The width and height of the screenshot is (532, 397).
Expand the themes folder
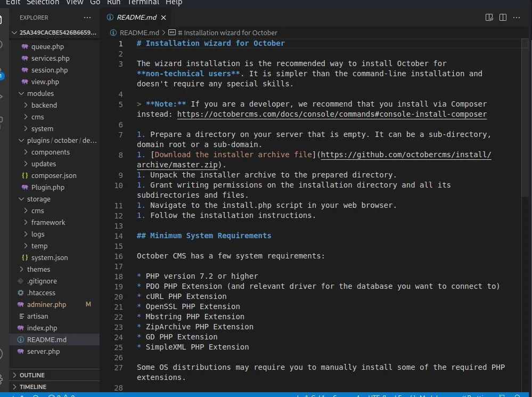pyautogui.click(x=38, y=270)
